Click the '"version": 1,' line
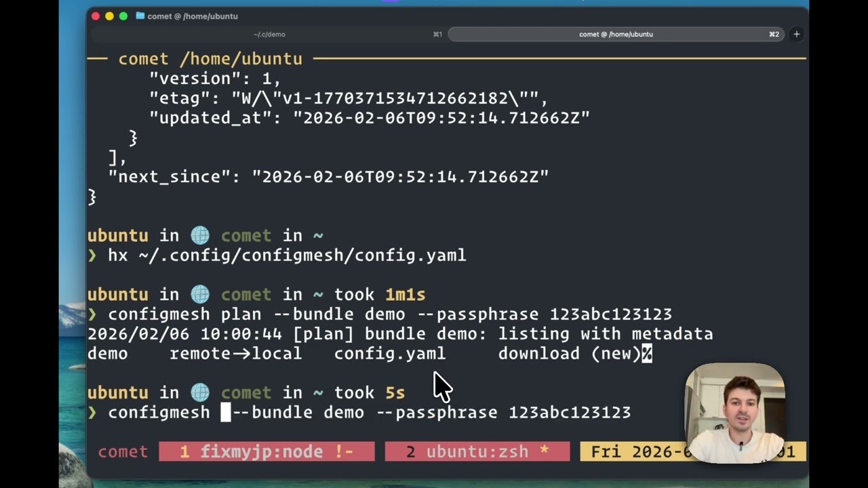 tap(215, 79)
